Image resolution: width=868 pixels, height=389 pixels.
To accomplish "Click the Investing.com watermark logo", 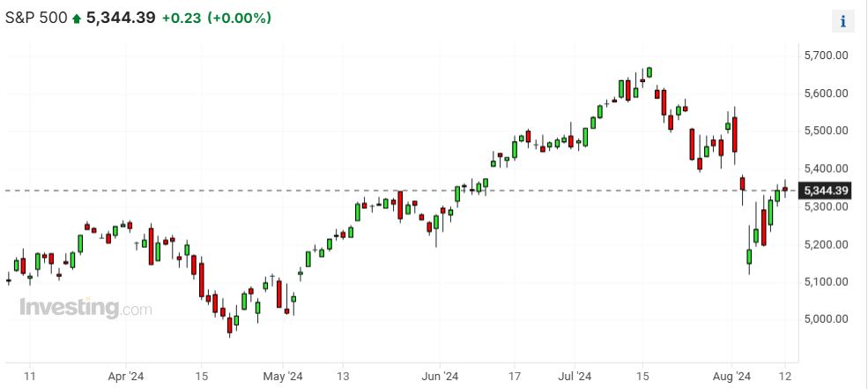I will point(85,309).
